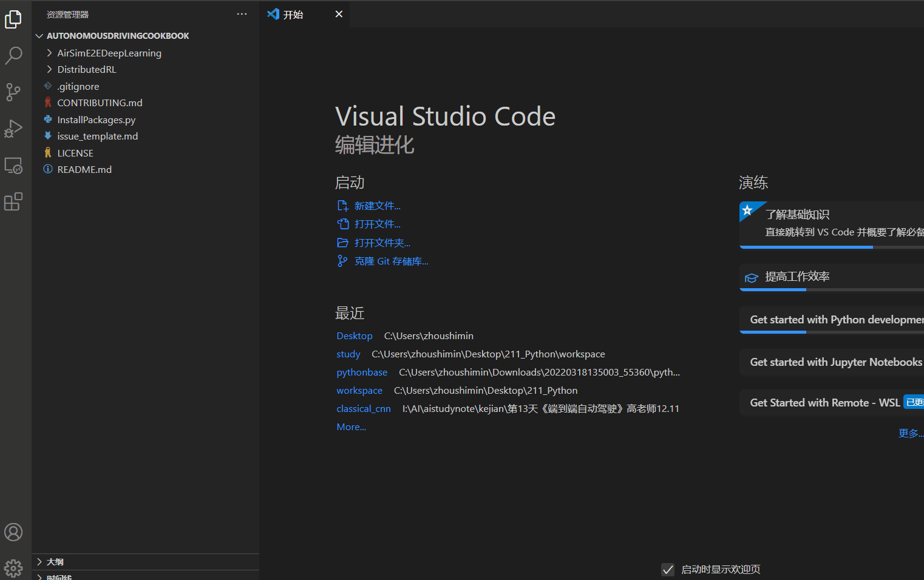Open Get started with Jupyter Notebooks

(x=832, y=362)
